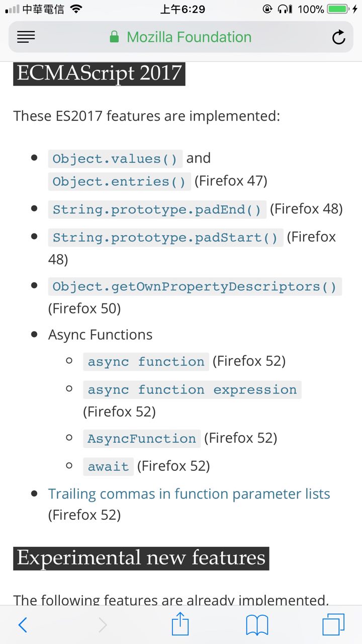This screenshot has height=644, width=362.
Task: Open the share sheet icon
Action: tap(180, 625)
